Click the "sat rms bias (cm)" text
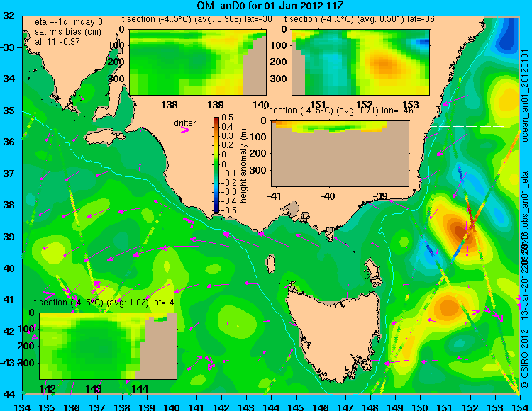Screen dimensions: 532x411 tap(68, 32)
